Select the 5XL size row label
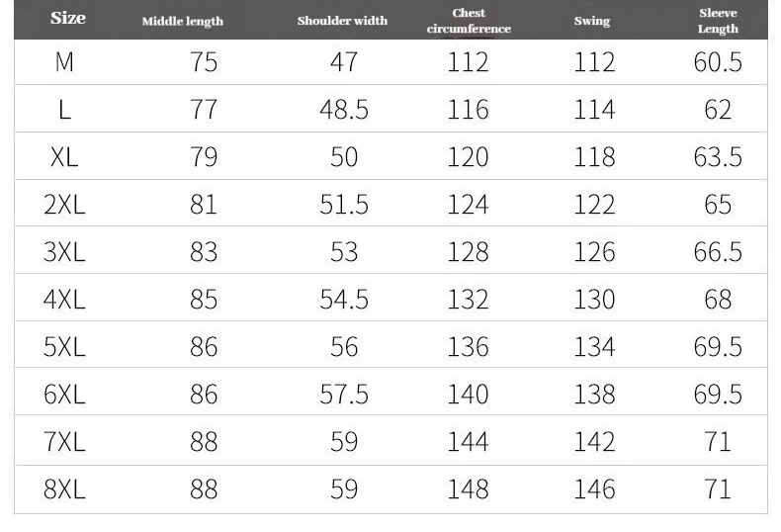 [x=64, y=347]
